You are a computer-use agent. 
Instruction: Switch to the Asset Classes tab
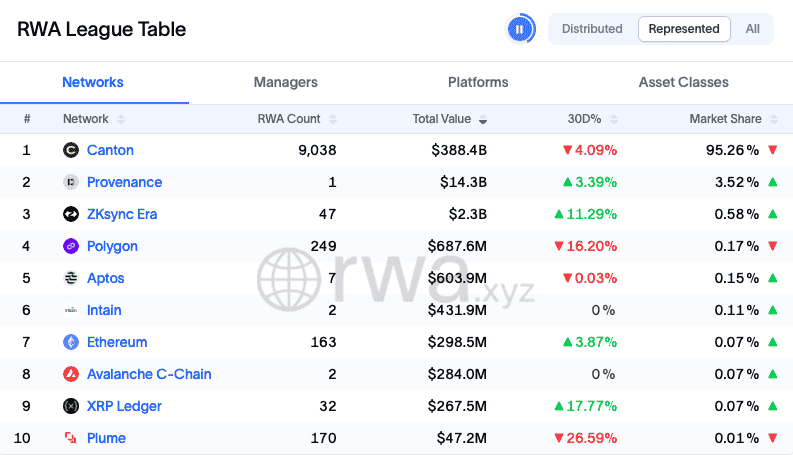tap(684, 82)
